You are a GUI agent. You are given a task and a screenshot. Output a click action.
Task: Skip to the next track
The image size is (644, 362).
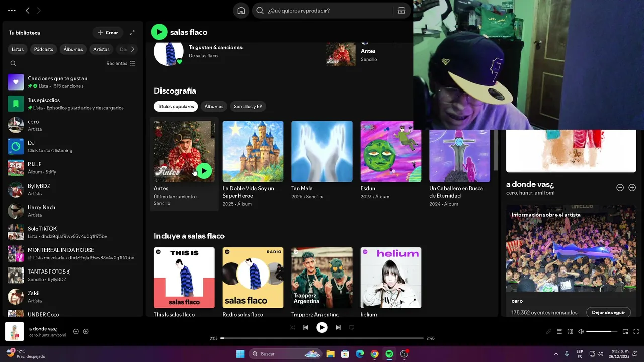tap(338, 327)
